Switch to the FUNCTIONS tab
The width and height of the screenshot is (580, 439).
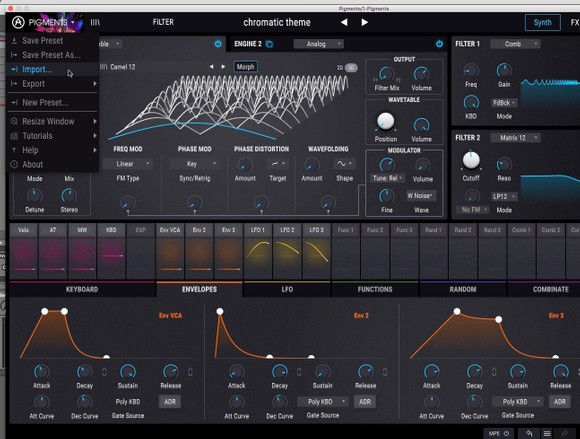click(375, 289)
